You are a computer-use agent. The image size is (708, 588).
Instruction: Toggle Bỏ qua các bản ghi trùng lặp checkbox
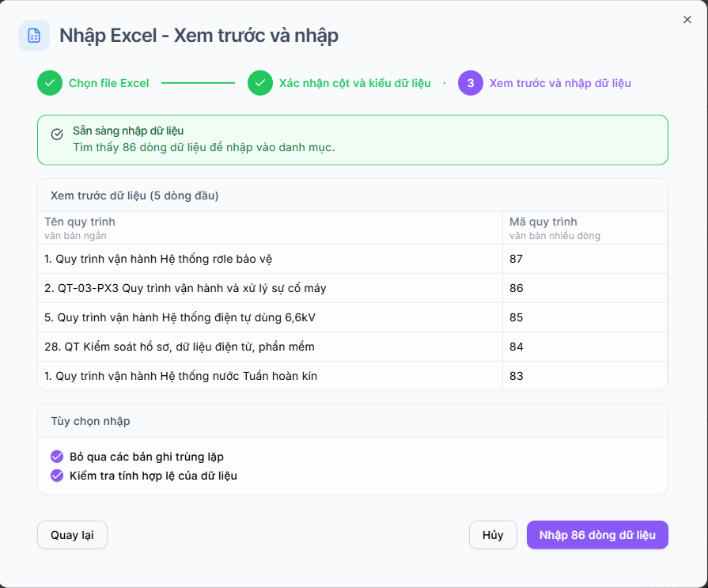[x=57, y=457]
